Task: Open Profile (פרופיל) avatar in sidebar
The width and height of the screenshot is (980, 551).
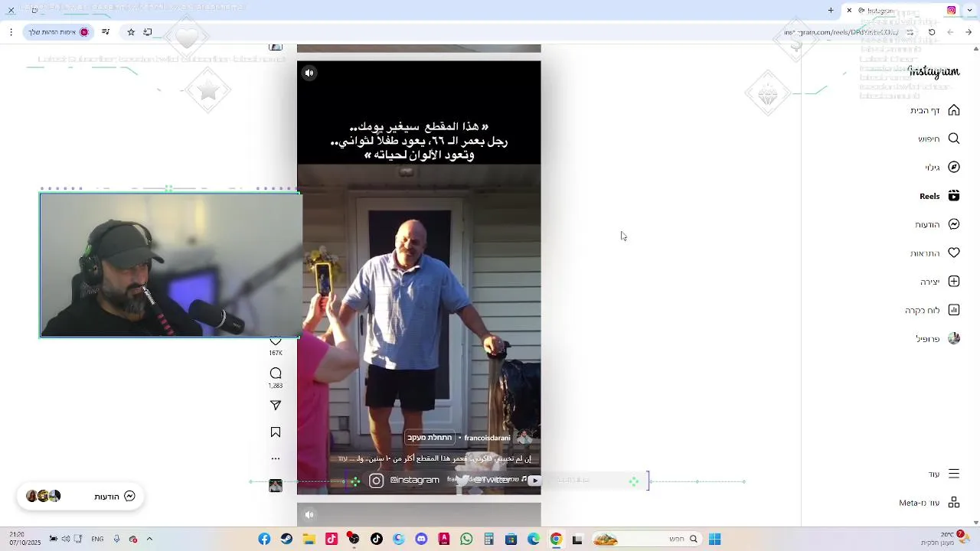Action: coord(954,338)
